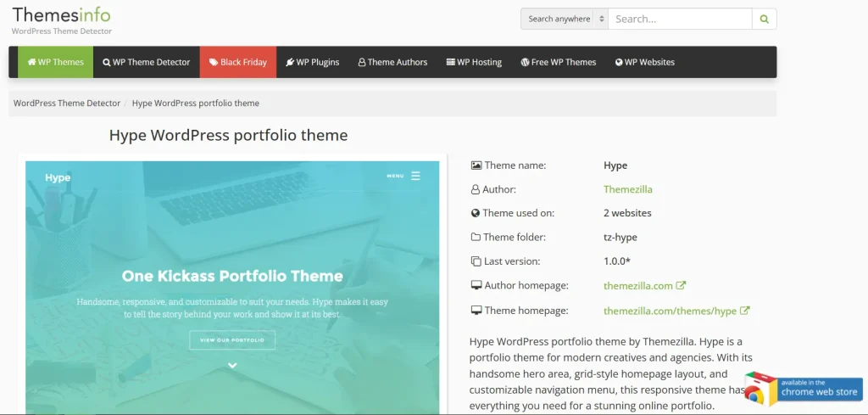
Task: Click the monitor icon beside Theme homepage
Action: 476,311
